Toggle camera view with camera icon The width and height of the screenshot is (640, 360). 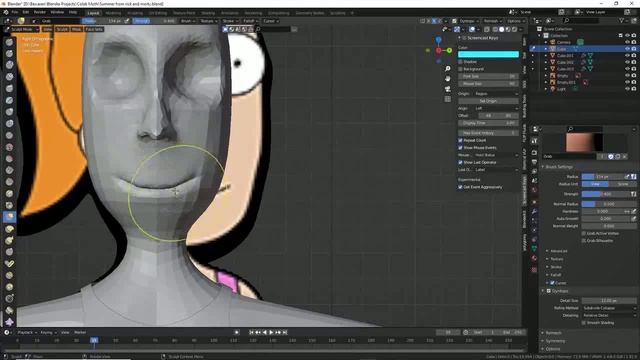pyautogui.click(x=448, y=89)
